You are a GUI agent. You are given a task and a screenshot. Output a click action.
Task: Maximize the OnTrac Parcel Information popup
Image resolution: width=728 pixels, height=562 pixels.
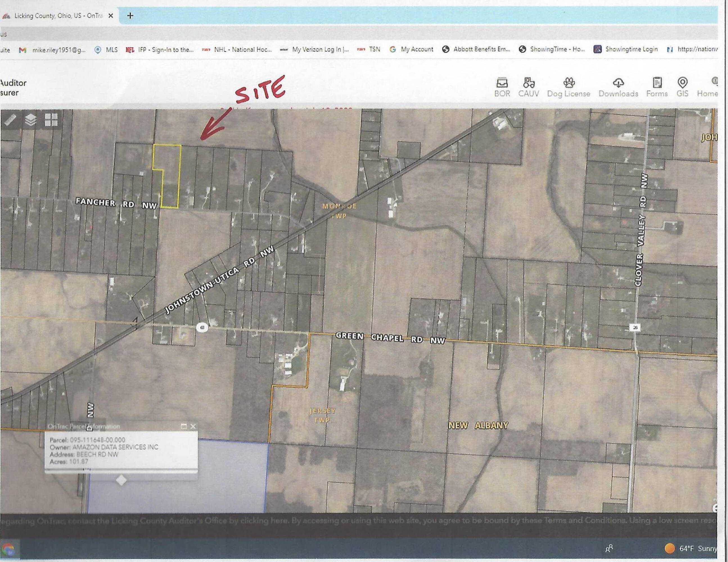point(184,426)
